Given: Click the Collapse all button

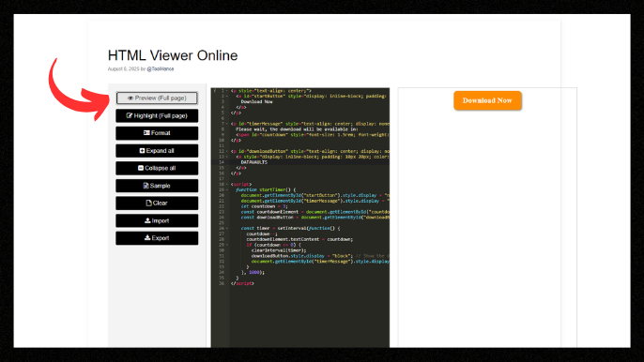Looking at the screenshot, I should tap(157, 168).
